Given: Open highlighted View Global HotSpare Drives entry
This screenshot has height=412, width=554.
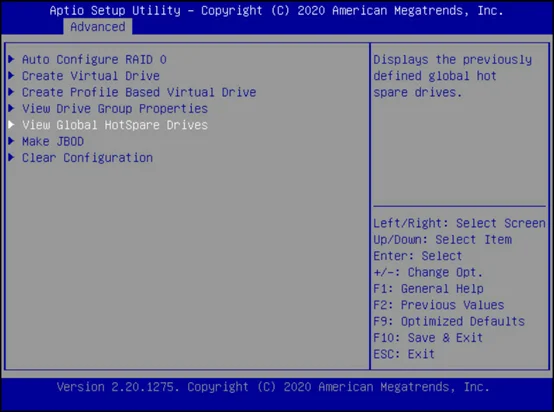Looking at the screenshot, I should pos(115,125).
